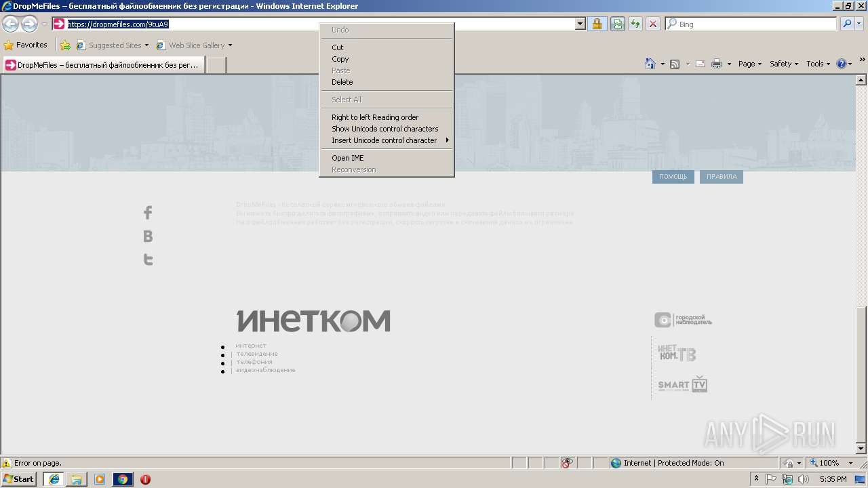
Task: Click the Home house icon
Action: click(x=650, y=64)
